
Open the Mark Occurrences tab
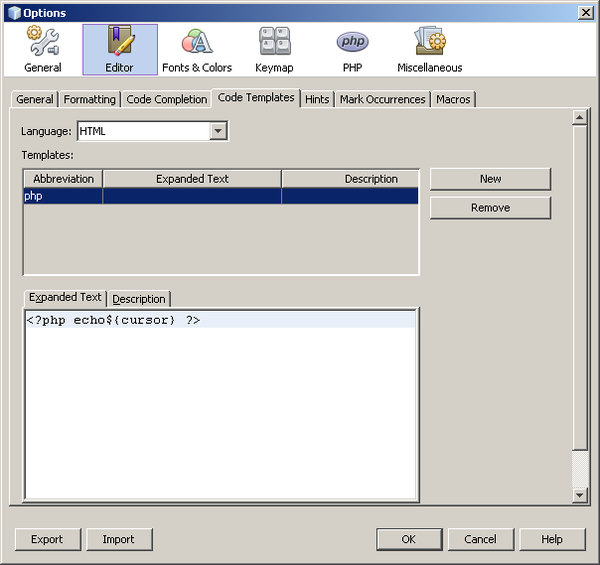click(383, 99)
